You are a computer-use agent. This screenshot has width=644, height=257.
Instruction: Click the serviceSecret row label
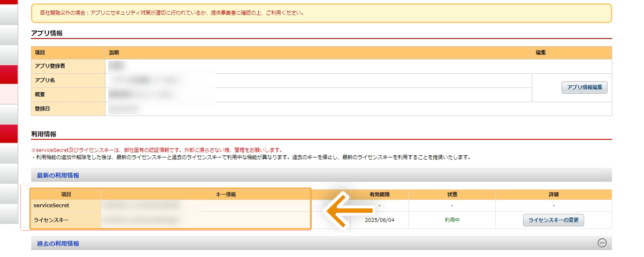pos(51,206)
